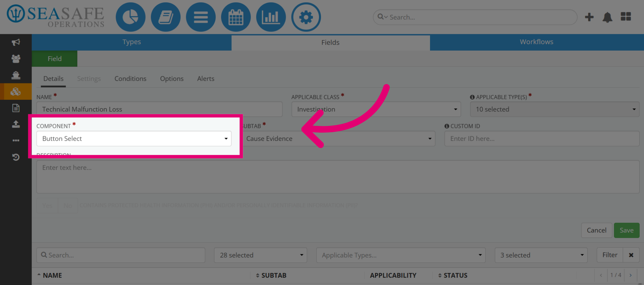Open the 28 selected filter dropdown
The image size is (644, 285).
point(261,255)
